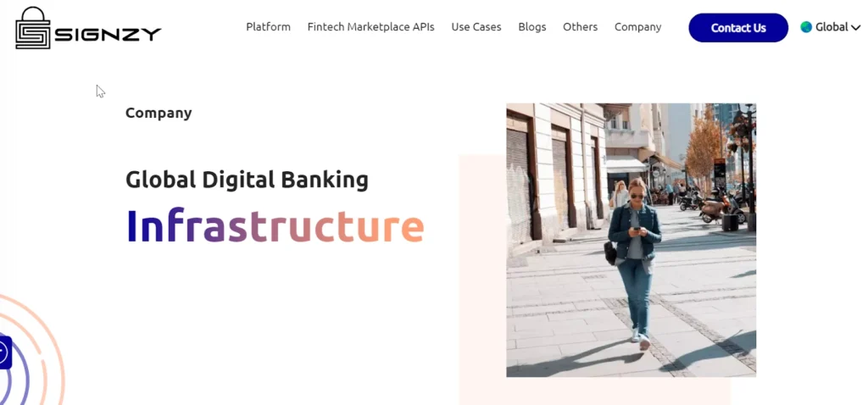Click the gradient Infrastructure text
This screenshot has height=405, width=868.
click(275, 225)
